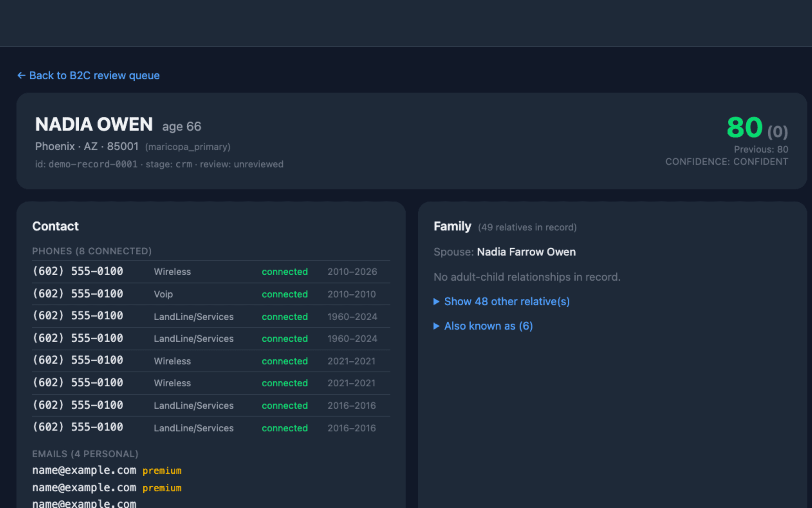The width and height of the screenshot is (812, 508).
Task: Click the spouse name Nadia Farrow Owen
Action: pos(527,252)
